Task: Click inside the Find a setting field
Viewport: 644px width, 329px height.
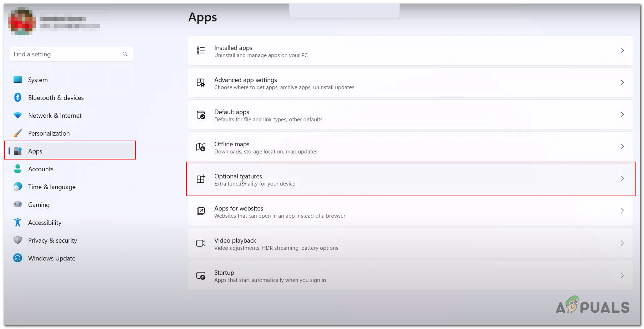Action: 64,54
